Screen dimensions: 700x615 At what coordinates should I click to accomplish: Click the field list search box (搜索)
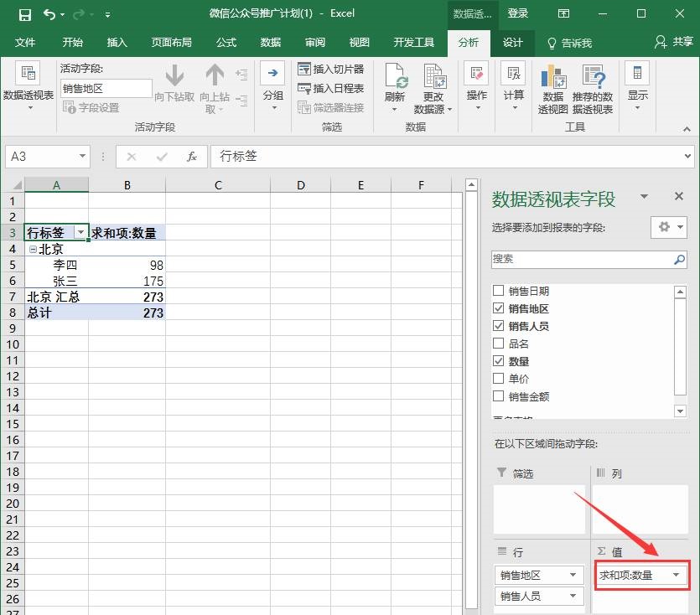(x=583, y=260)
